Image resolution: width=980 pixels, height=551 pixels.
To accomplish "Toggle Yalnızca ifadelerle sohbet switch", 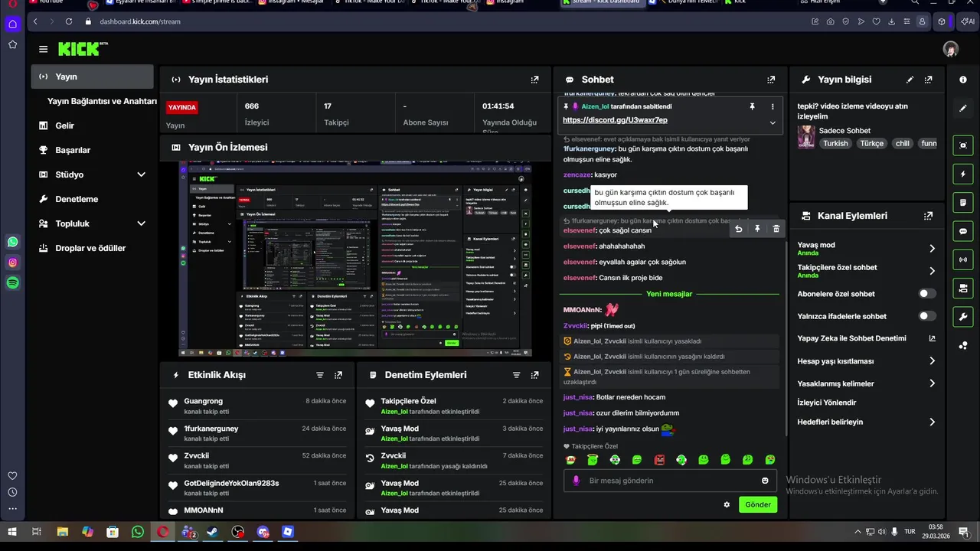I will [926, 316].
